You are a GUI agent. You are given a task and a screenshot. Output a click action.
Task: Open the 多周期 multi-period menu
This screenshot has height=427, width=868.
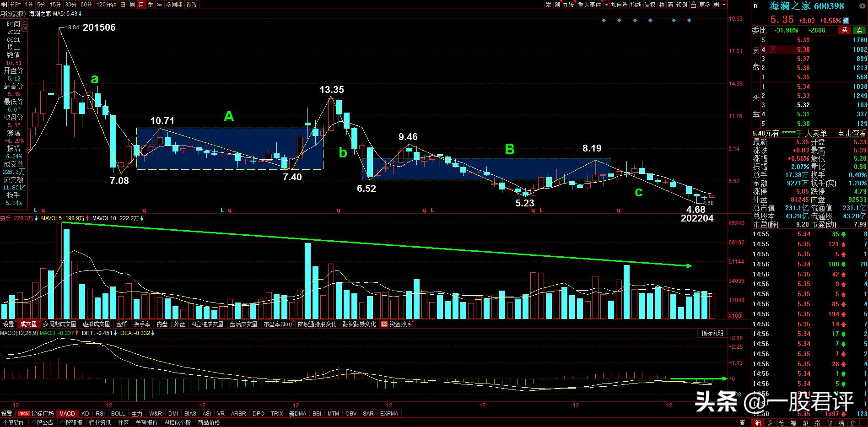pyautogui.click(x=174, y=5)
